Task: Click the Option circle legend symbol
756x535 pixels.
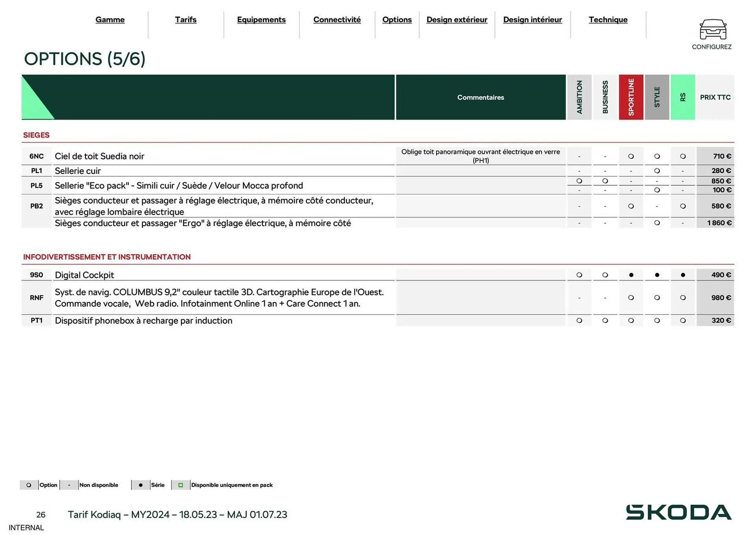Action: 29,485
